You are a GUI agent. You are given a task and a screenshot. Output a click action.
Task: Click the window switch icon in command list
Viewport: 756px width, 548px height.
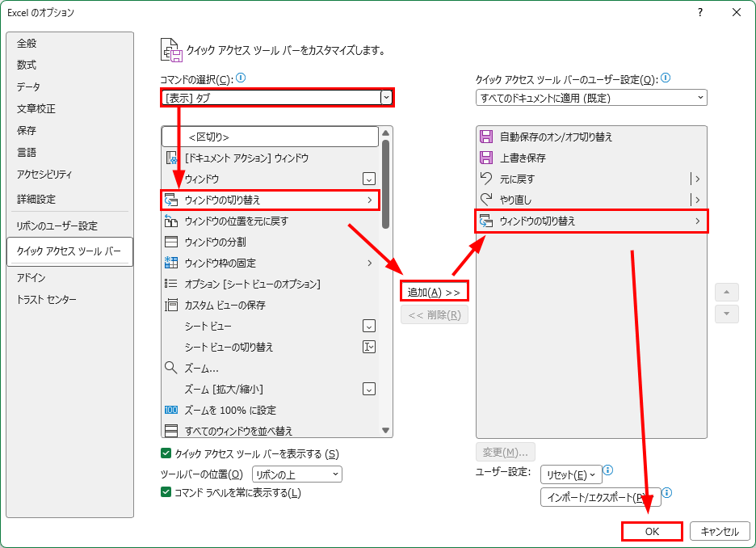click(x=171, y=200)
